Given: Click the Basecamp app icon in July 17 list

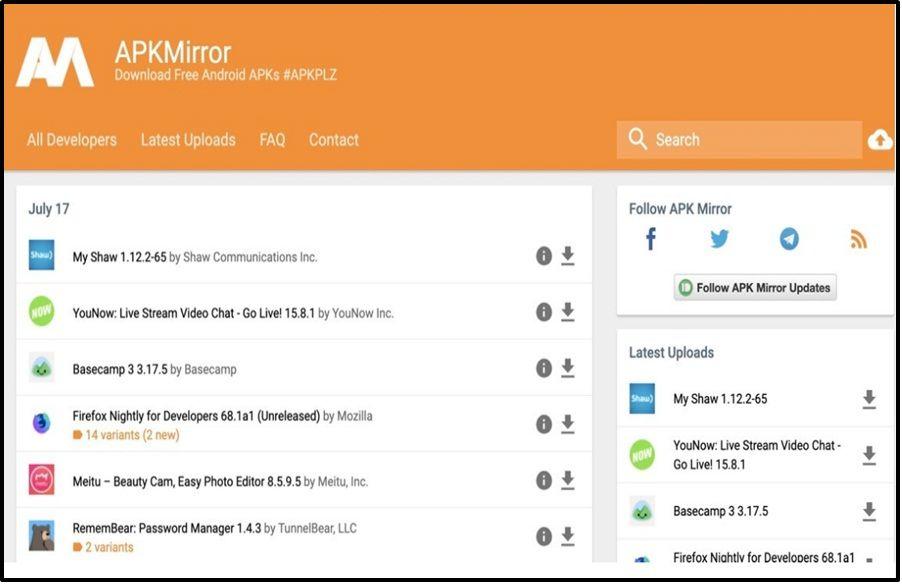Looking at the screenshot, I should [x=41, y=367].
